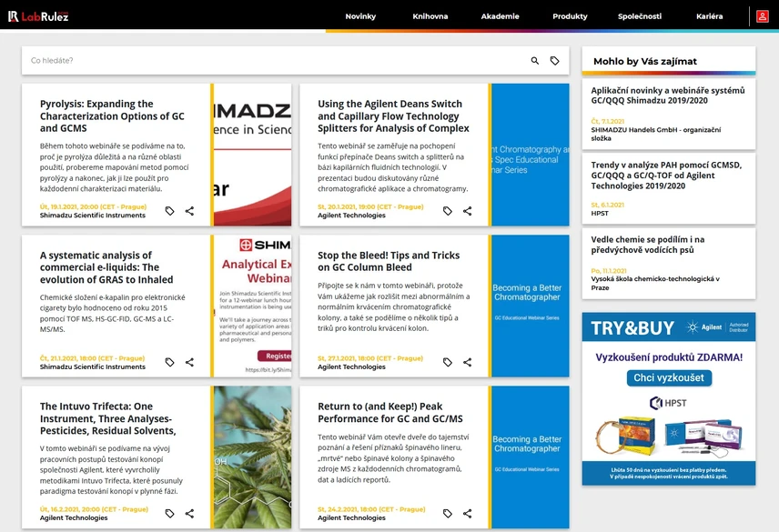The height and width of the screenshot is (532, 779).
Task: Click 'Vyzkoušení produktů ZDARMA!' ad text
Action: (669, 357)
